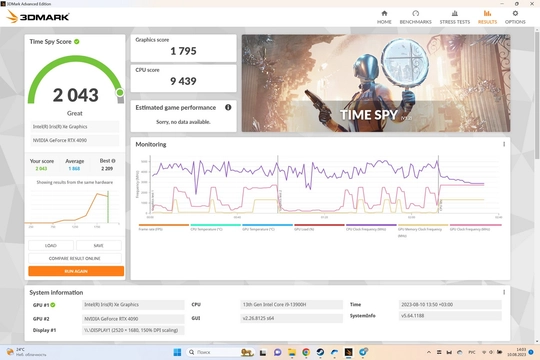
Task: Click the Time Spy banner image
Action: pos(376,83)
